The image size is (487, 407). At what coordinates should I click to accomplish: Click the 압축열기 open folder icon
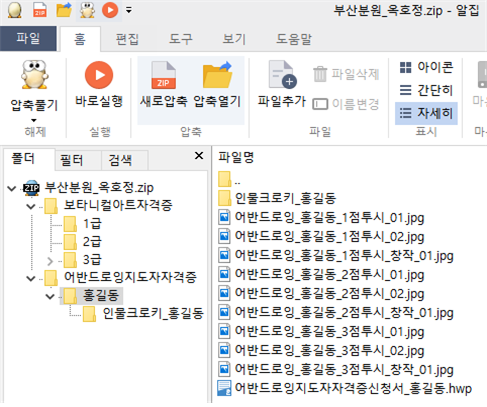[x=217, y=75]
